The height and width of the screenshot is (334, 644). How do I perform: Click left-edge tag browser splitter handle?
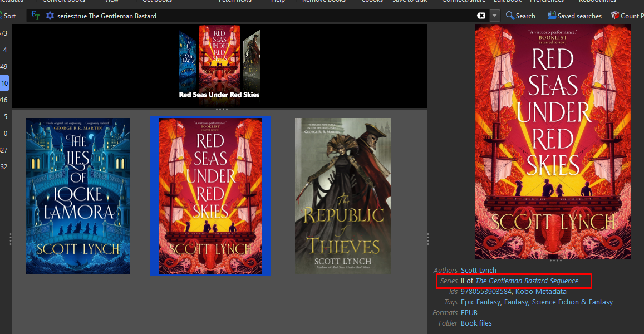(10, 239)
